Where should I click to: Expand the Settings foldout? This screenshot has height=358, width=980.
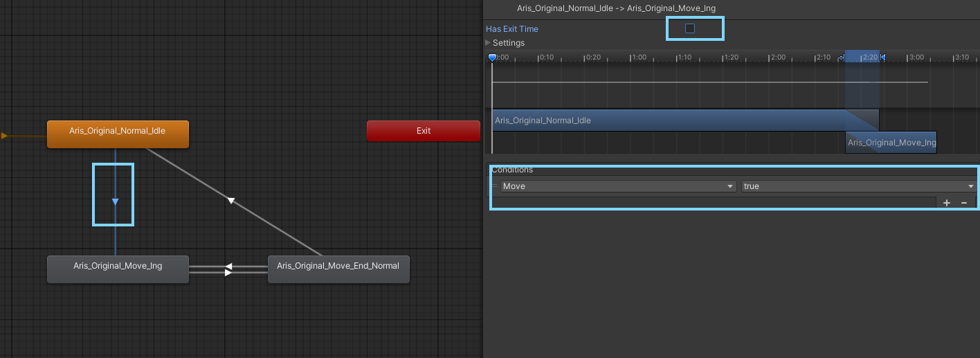(488, 43)
